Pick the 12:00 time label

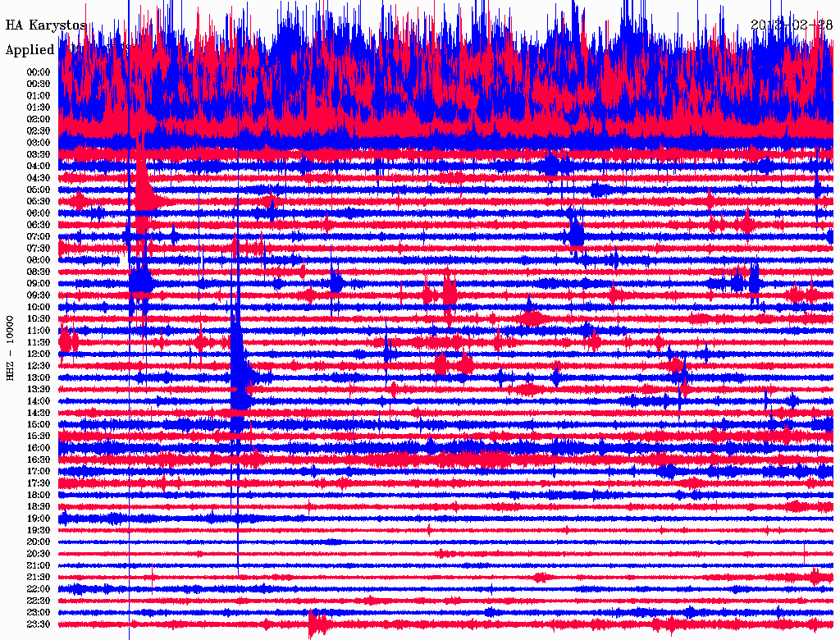coord(39,354)
